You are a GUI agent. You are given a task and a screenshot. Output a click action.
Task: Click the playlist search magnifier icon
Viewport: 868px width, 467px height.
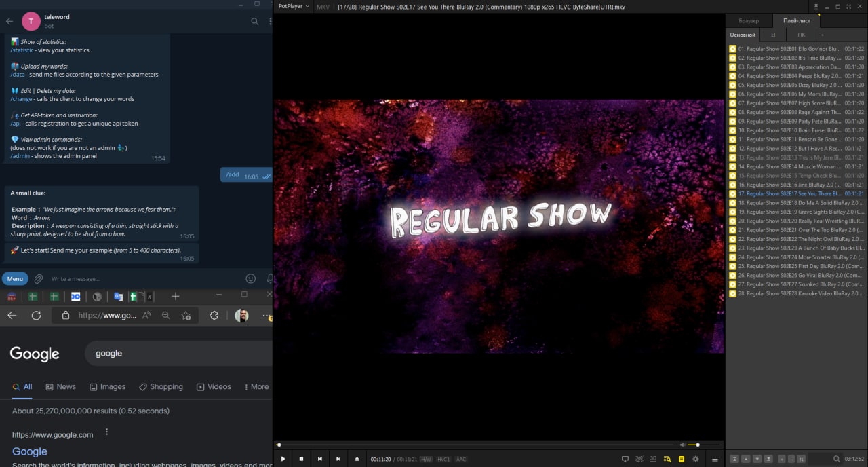[836, 459]
